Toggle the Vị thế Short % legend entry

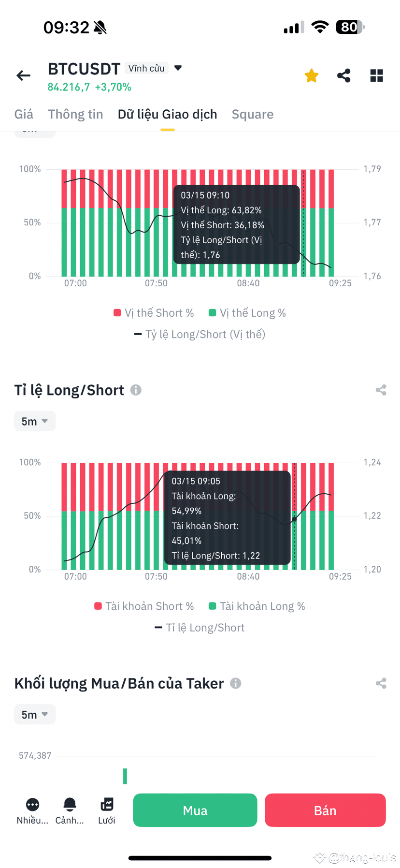[x=153, y=312]
